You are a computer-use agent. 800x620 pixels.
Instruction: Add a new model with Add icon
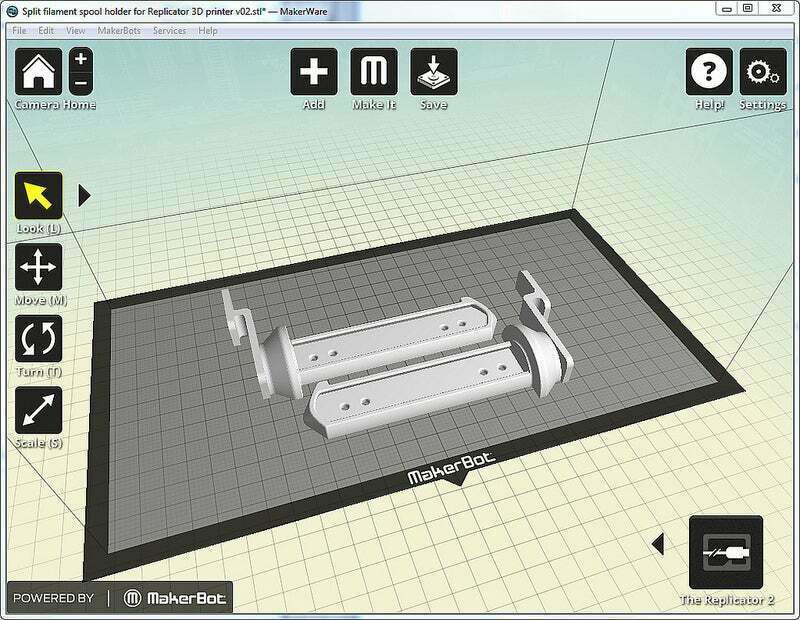click(314, 71)
